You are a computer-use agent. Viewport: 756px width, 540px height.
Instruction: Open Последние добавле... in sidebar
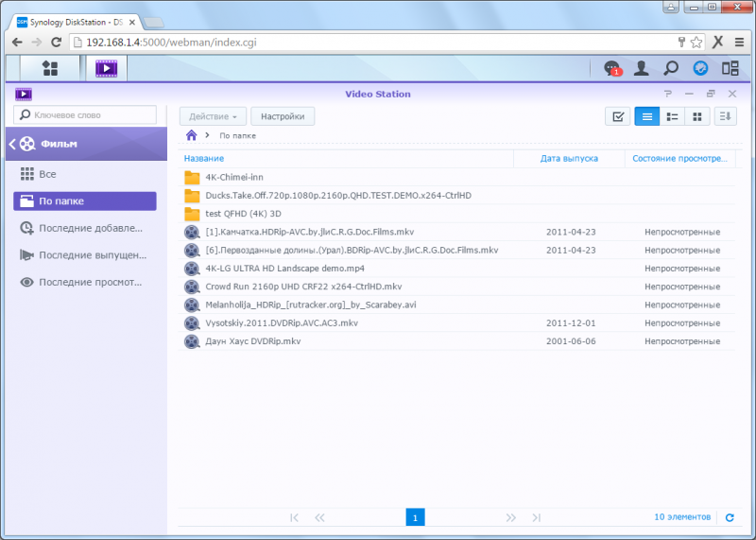pyautogui.click(x=85, y=228)
